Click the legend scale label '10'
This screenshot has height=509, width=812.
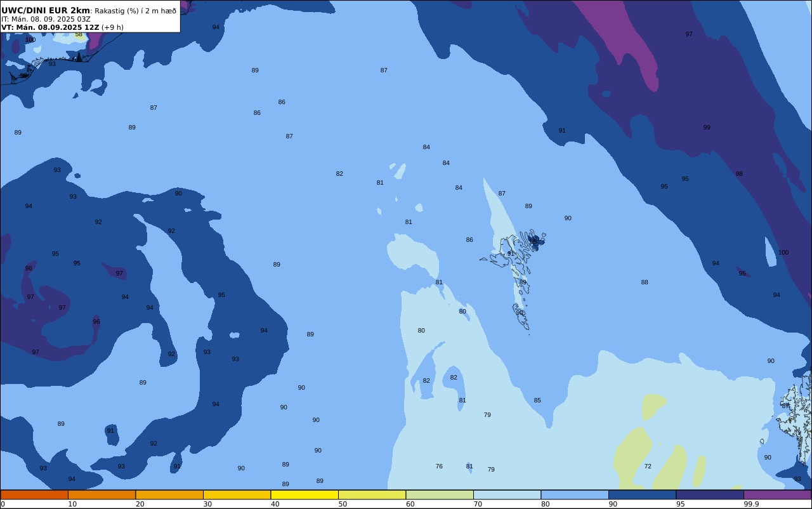click(72, 504)
